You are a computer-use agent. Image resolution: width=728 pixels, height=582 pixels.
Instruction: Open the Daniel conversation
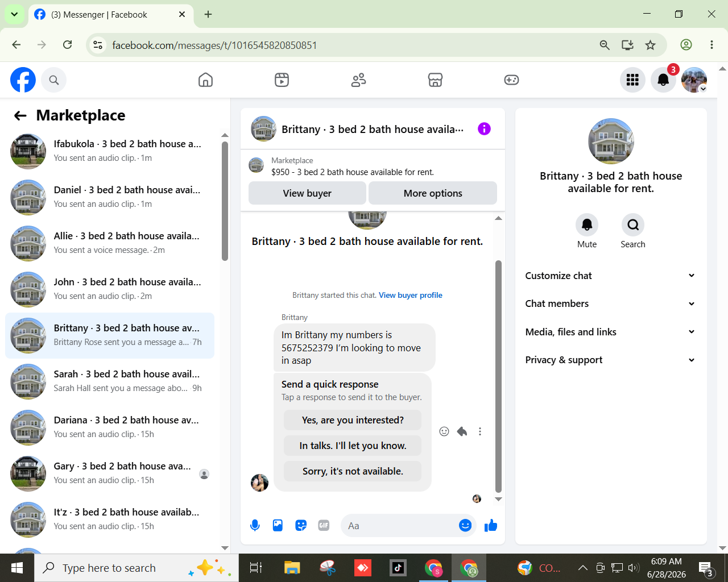coord(110,197)
